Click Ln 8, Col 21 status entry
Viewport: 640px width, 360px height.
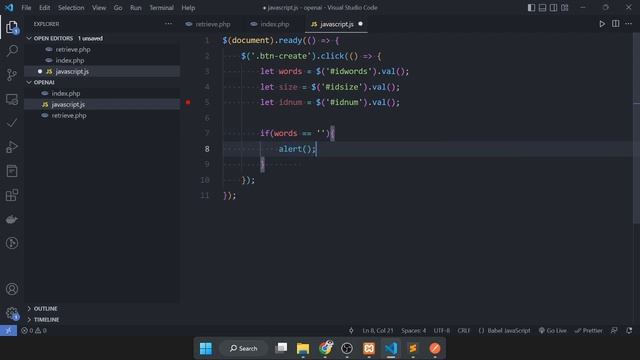pyautogui.click(x=378, y=331)
